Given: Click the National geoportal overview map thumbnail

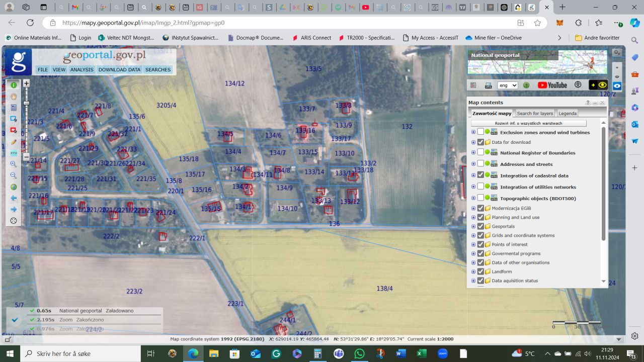Looking at the screenshot, I should pos(537,62).
